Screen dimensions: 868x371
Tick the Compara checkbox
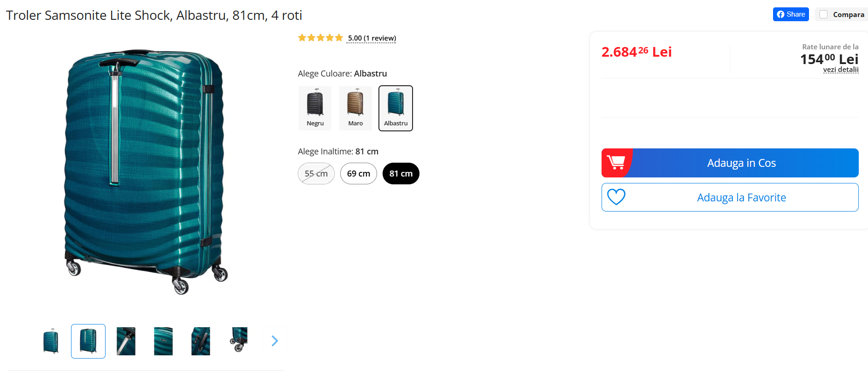point(824,14)
